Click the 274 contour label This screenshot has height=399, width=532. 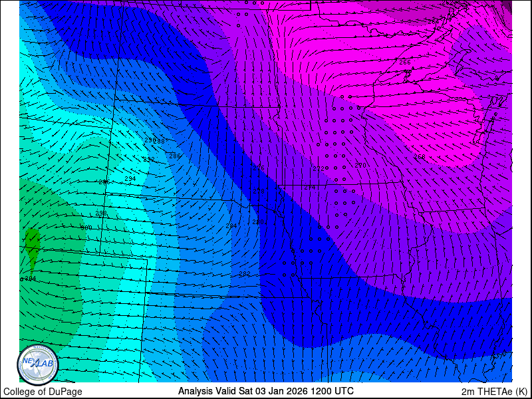pos(309,188)
